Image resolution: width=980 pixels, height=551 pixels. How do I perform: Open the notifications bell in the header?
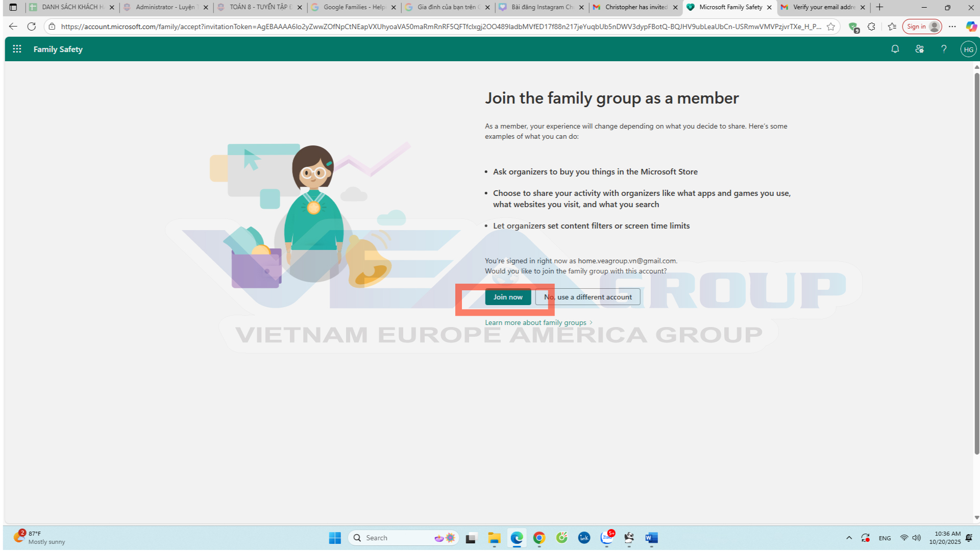(895, 49)
